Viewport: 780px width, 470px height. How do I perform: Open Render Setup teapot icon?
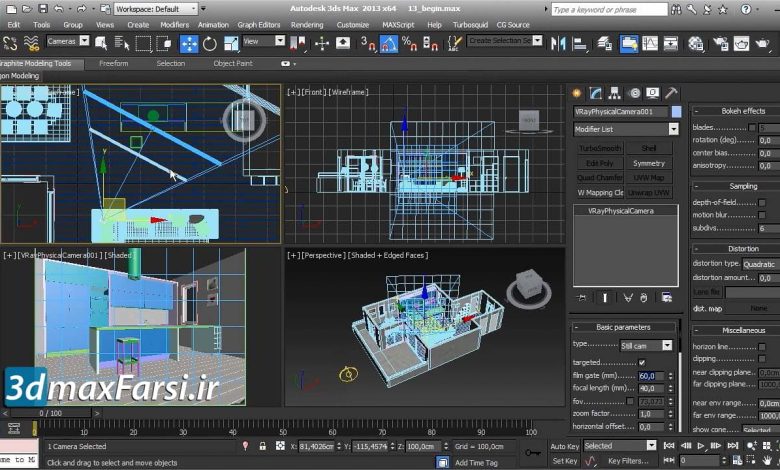point(720,44)
